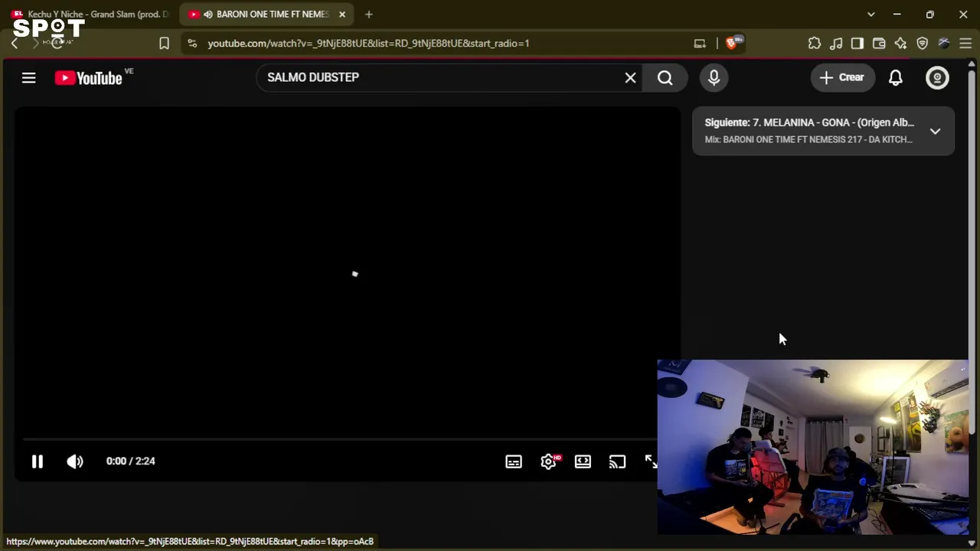Viewport: 980px width, 551px height.
Task: Clear the SALMO DUBSTEP search text
Action: pos(630,77)
